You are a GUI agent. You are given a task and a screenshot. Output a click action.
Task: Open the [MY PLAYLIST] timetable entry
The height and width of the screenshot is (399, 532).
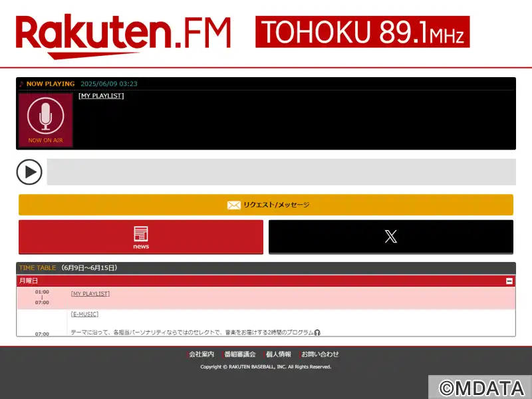click(x=90, y=294)
